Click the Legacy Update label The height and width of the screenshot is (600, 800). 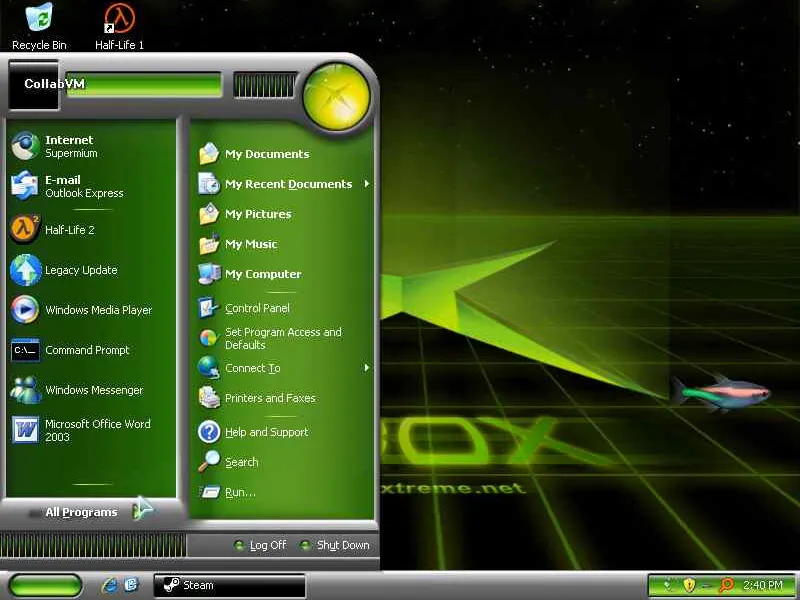(81, 270)
